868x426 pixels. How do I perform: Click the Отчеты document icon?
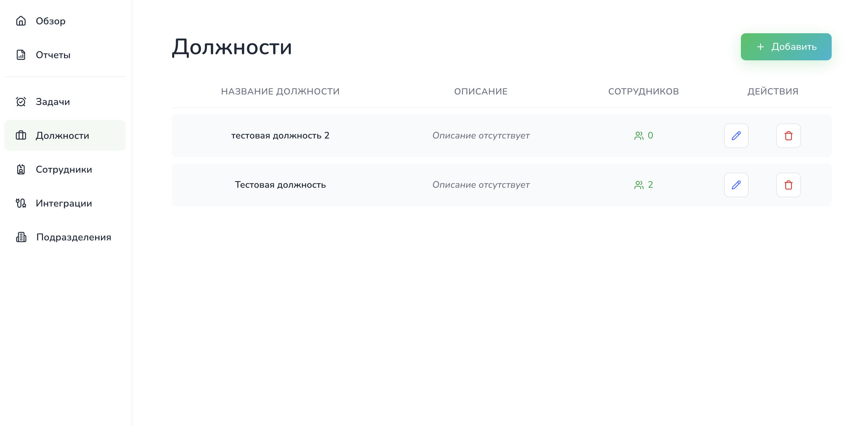pos(20,55)
